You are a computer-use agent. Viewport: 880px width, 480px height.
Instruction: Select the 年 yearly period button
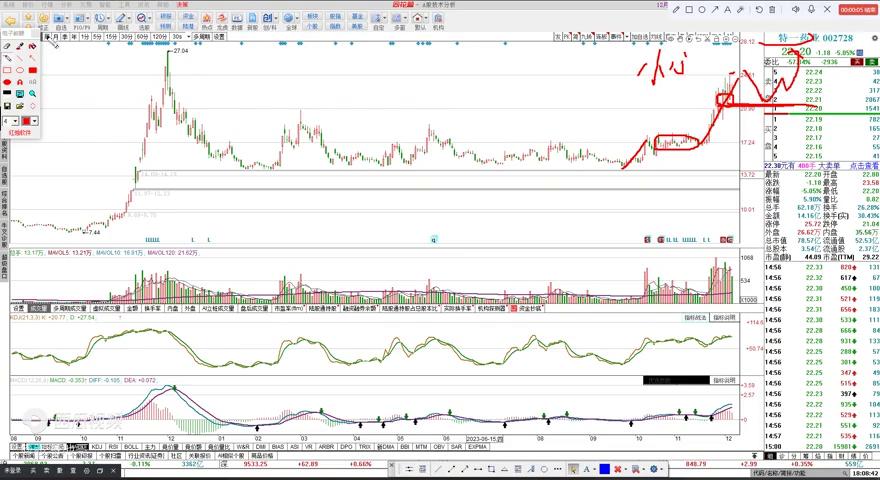pyautogui.click(x=74, y=36)
